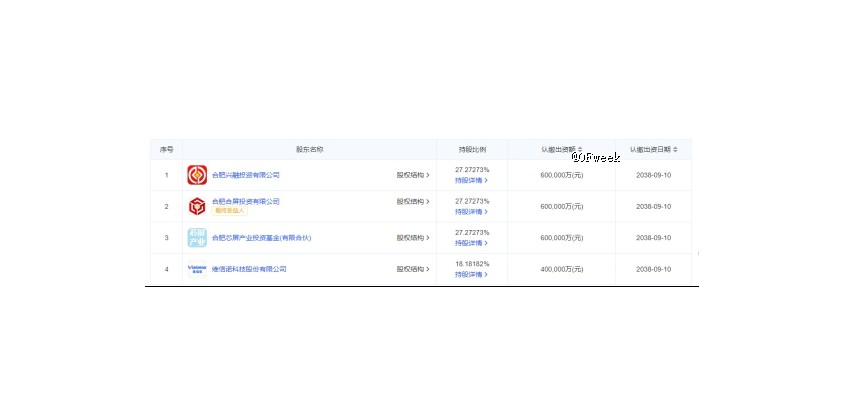Image resolution: width=845 pixels, height=420 pixels.
Task: Open the red coin logo of 合肥兴融投资有限公司
Action: pyautogui.click(x=197, y=175)
